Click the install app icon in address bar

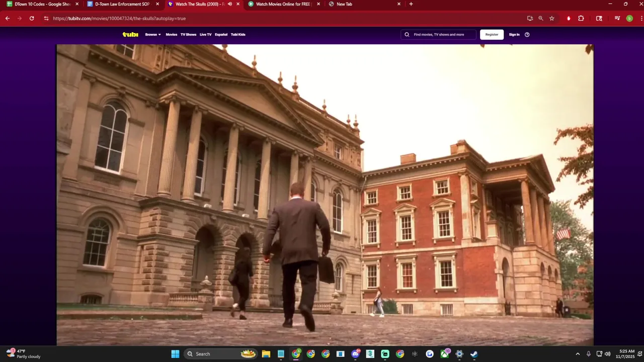click(530, 18)
